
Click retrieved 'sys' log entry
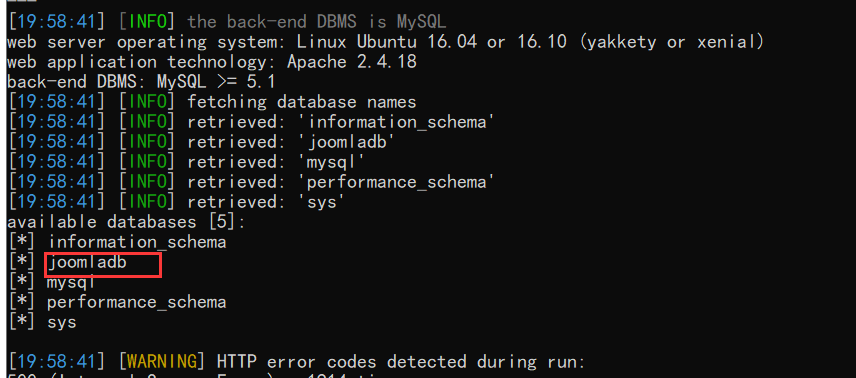(266, 202)
